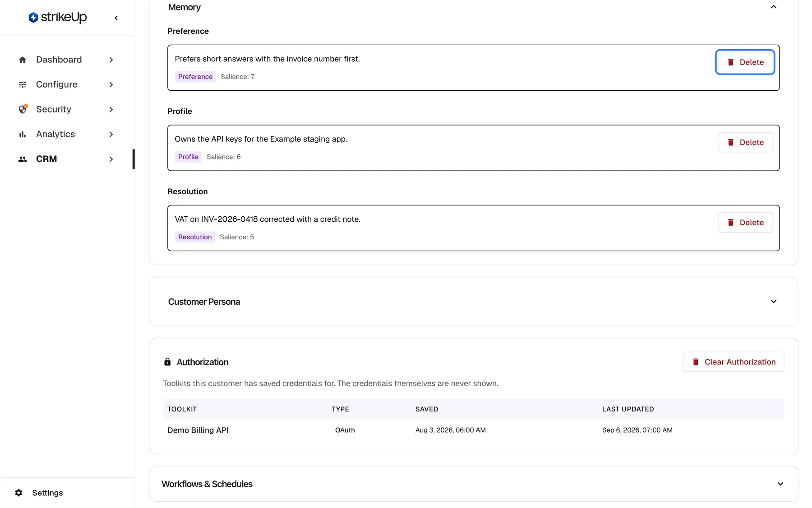
Task: Expand the Dashboard submenu chevron
Action: 111,60
